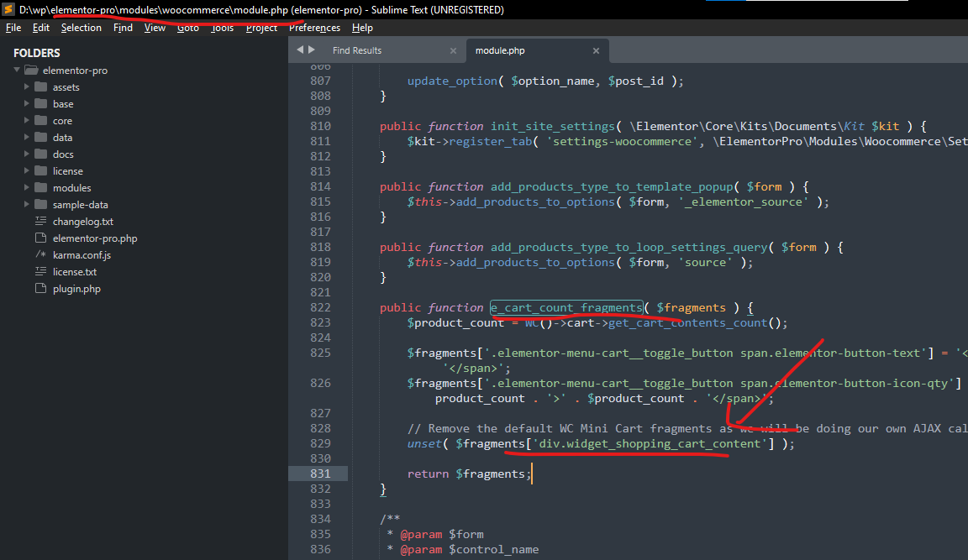Click the '_elementor_source' string on line 815
This screenshot has width=968, height=560.
pyautogui.click(x=744, y=201)
